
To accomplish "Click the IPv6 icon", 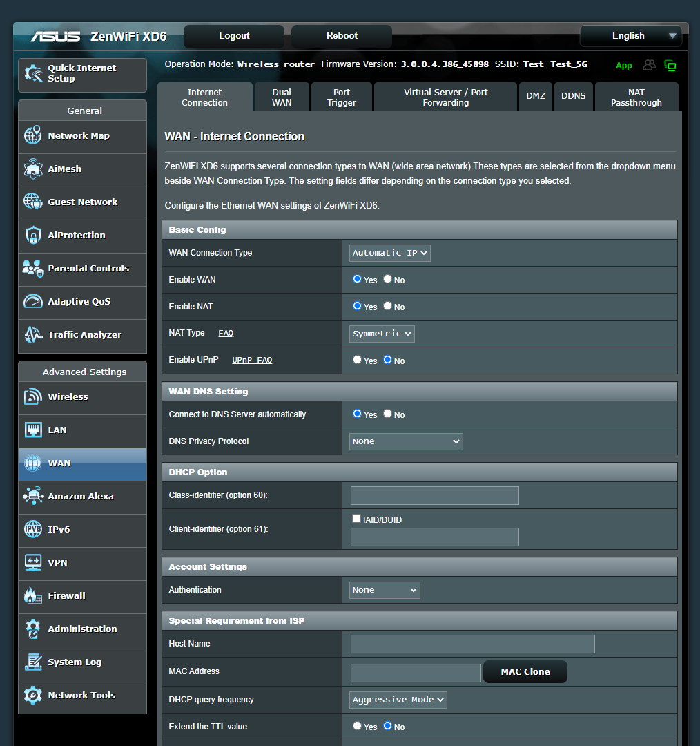I will (x=33, y=529).
